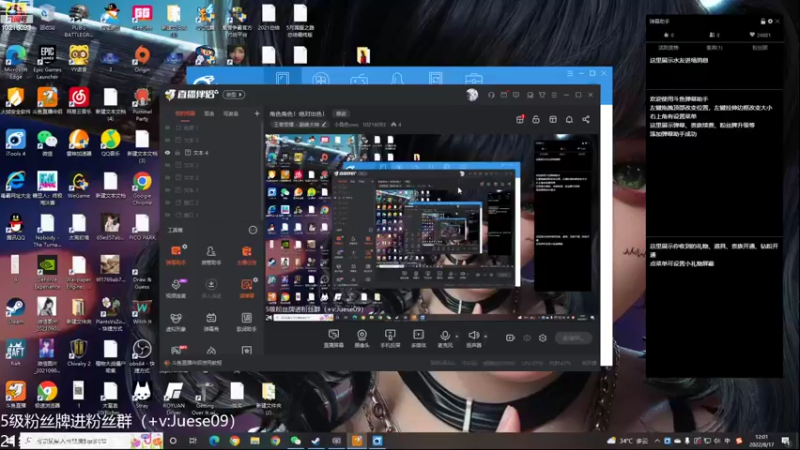Open the Steam desktop shortcut
Image resolution: width=800 pixels, height=450 pixels.
click(15, 312)
